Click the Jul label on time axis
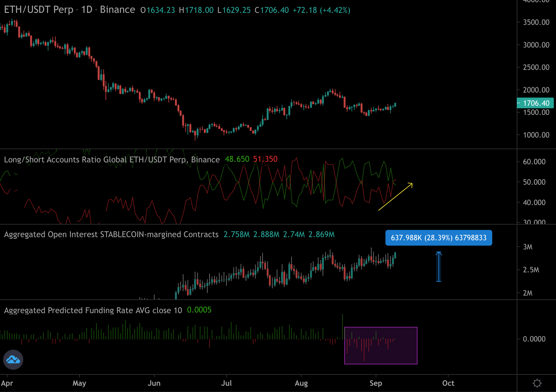Screen dimensions: 556x392 tap(226, 383)
